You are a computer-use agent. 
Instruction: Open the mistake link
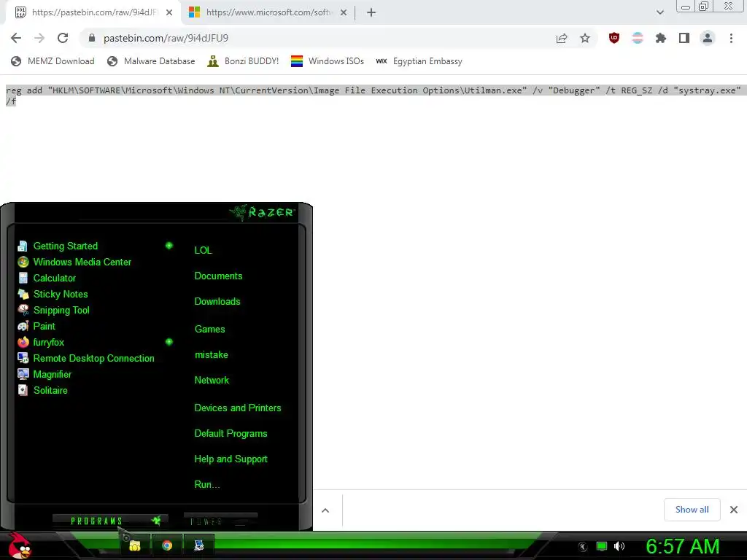click(211, 355)
